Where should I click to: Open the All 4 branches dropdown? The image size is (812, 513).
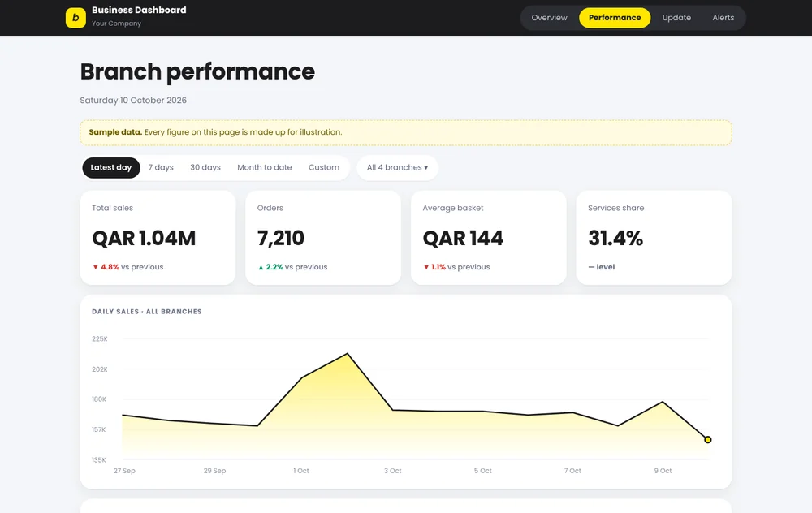coord(398,167)
